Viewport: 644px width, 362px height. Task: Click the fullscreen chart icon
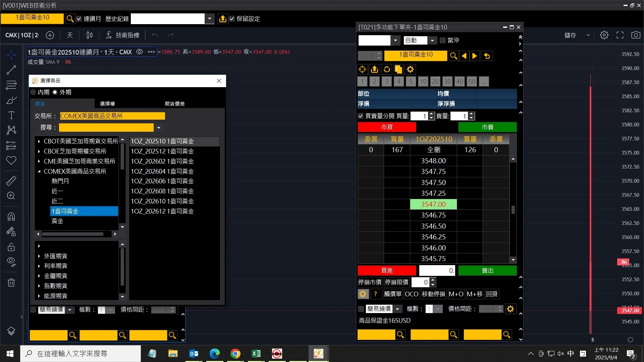point(620,35)
